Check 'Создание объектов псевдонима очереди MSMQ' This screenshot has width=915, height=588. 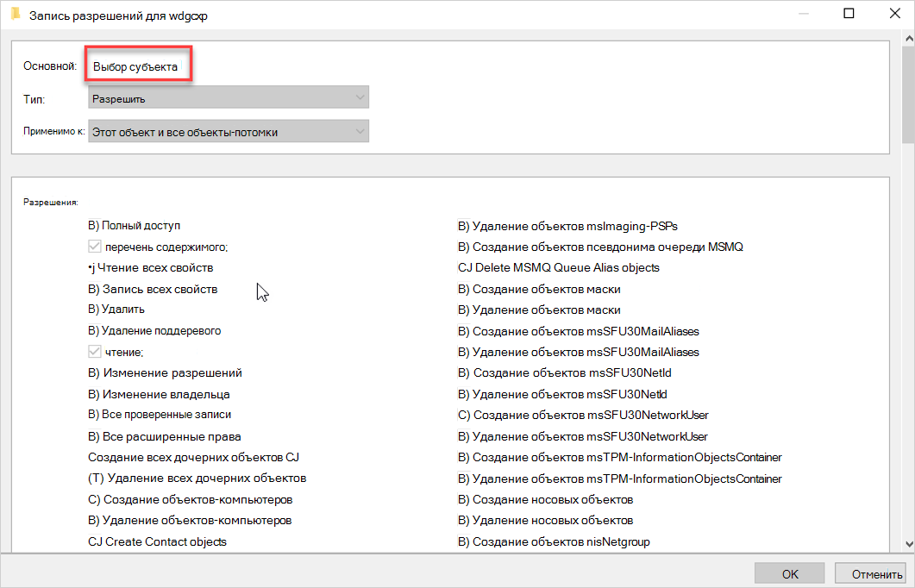coord(464,247)
